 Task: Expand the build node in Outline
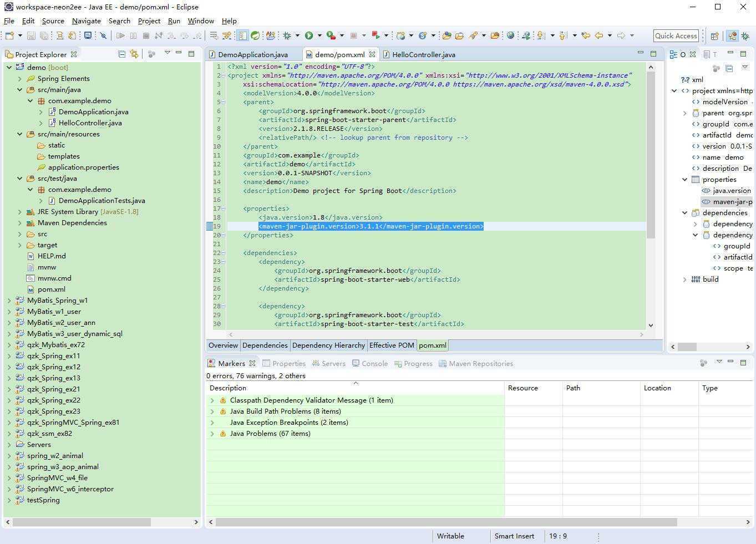[x=684, y=279]
